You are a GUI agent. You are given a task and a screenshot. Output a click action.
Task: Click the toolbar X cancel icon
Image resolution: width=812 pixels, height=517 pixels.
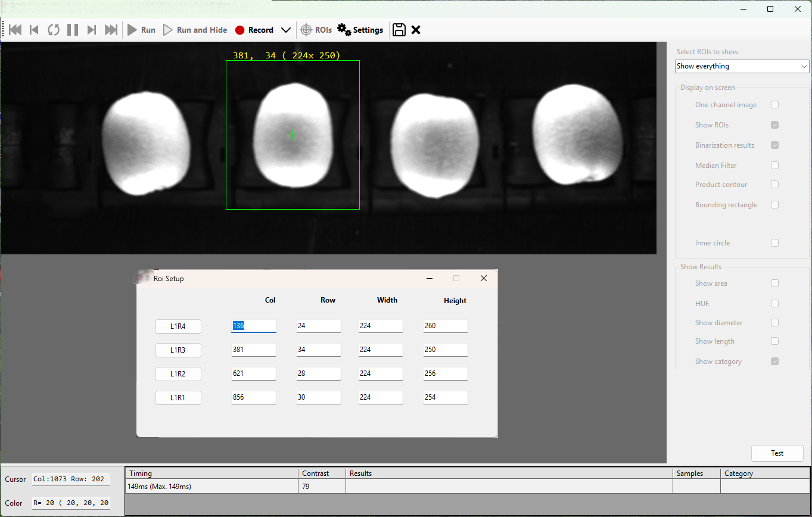(x=416, y=30)
